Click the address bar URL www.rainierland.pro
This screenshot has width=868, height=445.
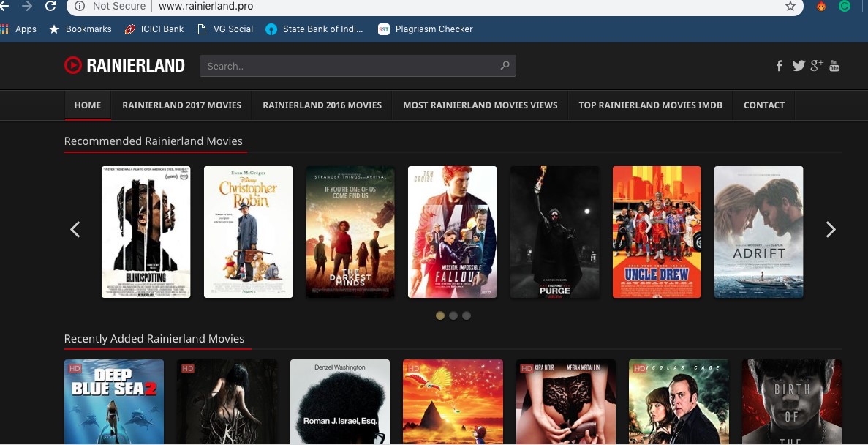[x=206, y=6]
